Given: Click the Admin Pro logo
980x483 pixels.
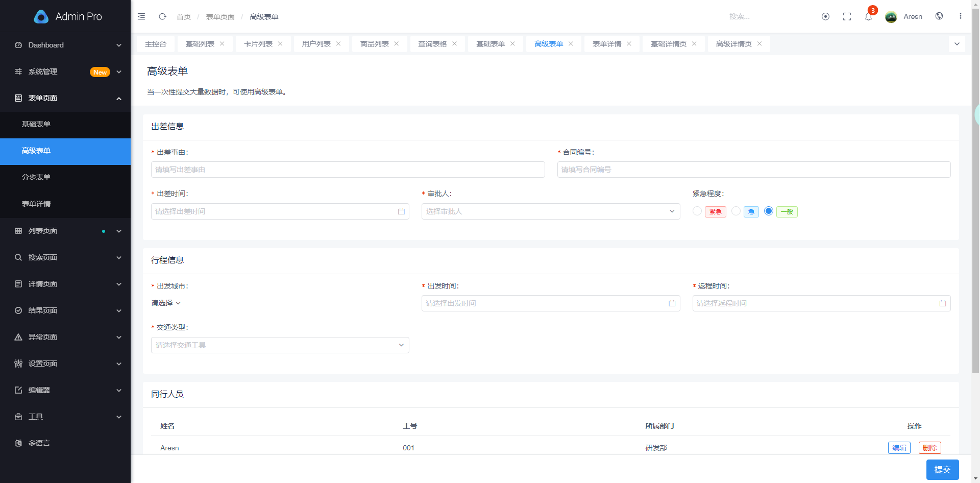Looking at the screenshot, I should [x=68, y=16].
